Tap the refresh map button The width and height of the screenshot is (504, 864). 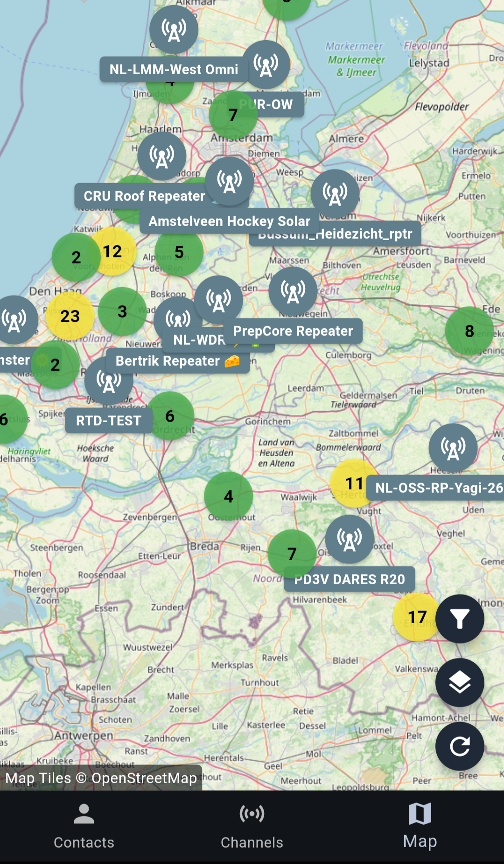460,746
